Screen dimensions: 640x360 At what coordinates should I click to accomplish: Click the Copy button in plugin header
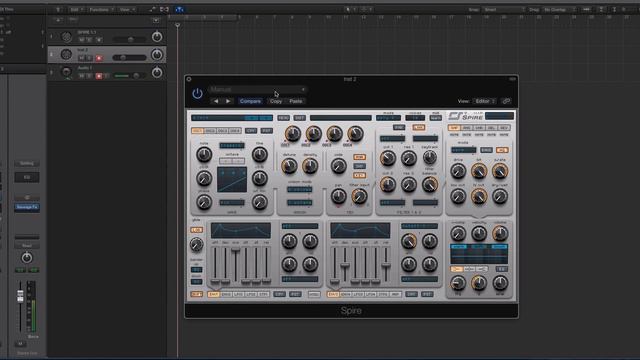click(x=276, y=101)
